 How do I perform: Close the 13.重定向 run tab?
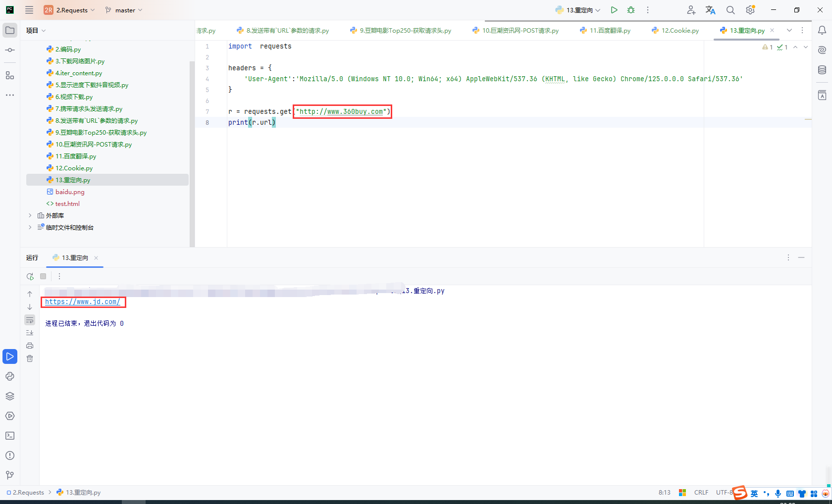pyautogui.click(x=96, y=257)
